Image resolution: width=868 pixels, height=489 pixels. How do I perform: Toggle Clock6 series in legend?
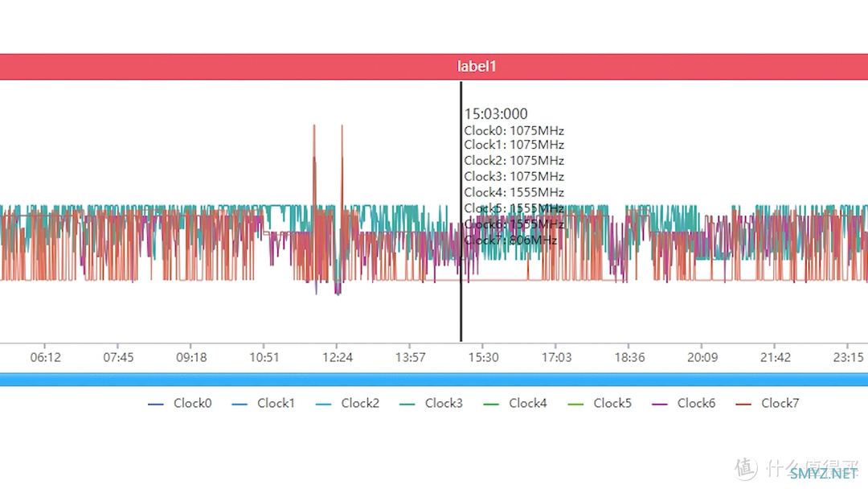[684, 403]
